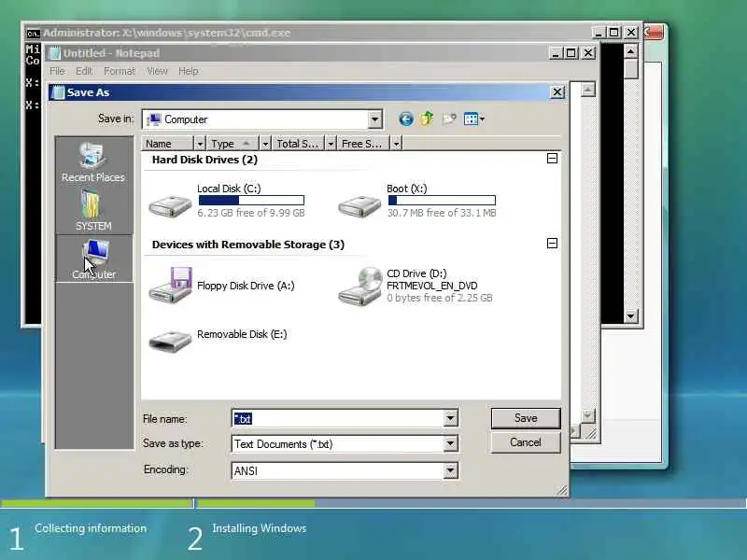Click the cmd.exe window system icon
Image resolution: width=747 pixels, height=560 pixels.
(33, 34)
